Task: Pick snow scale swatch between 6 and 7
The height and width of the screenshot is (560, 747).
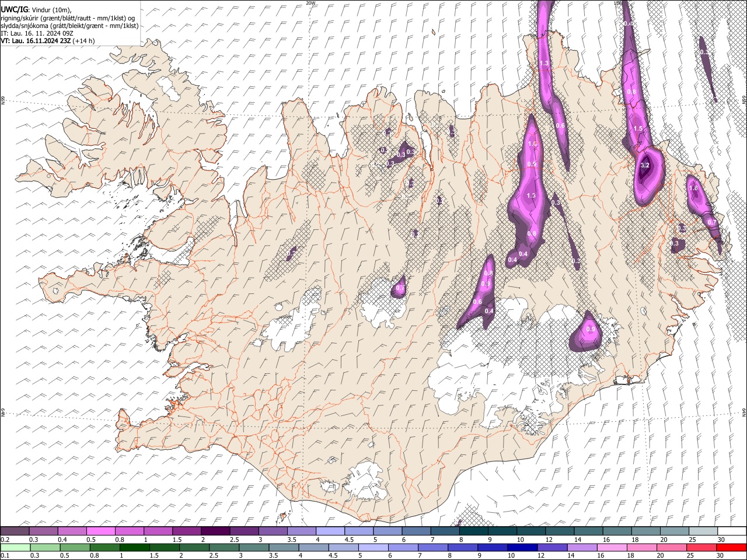Action: point(416,531)
